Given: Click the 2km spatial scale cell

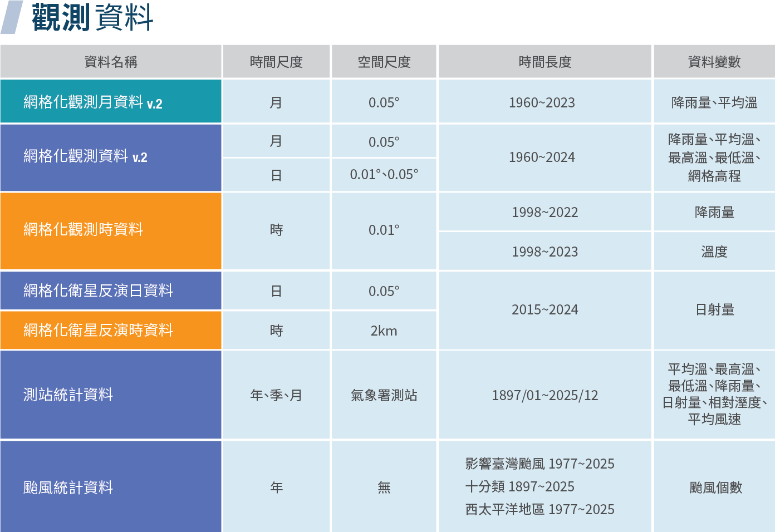Looking at the screenshot, I should [x=384, y=331].
